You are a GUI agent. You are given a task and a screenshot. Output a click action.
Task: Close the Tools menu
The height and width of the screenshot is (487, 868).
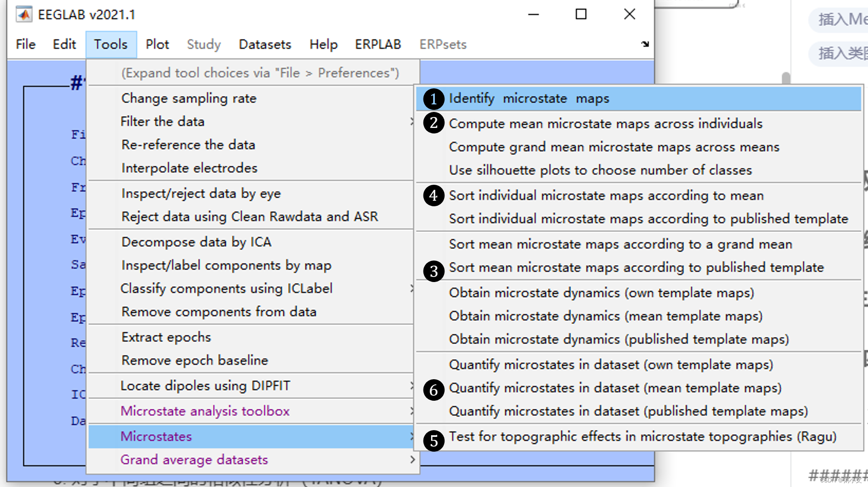pos(111,44)
